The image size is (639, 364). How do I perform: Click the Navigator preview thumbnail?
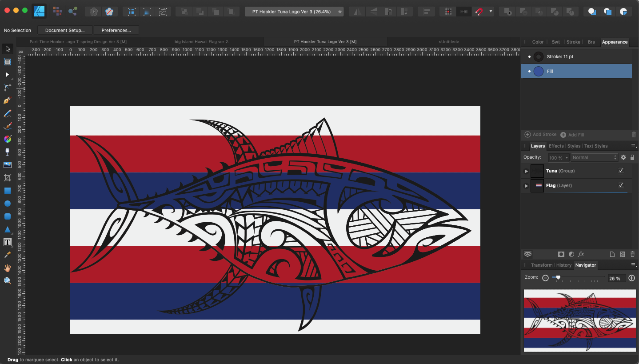[x=580, y=320]
